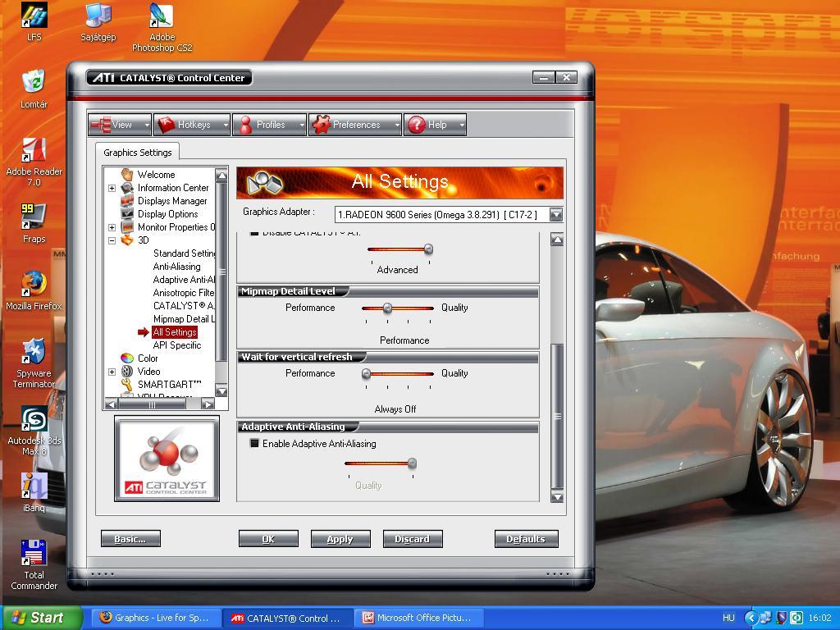The image size is (840, 630).
Task: Click the Welcome hand icon in tree
Action: (127, 174)
